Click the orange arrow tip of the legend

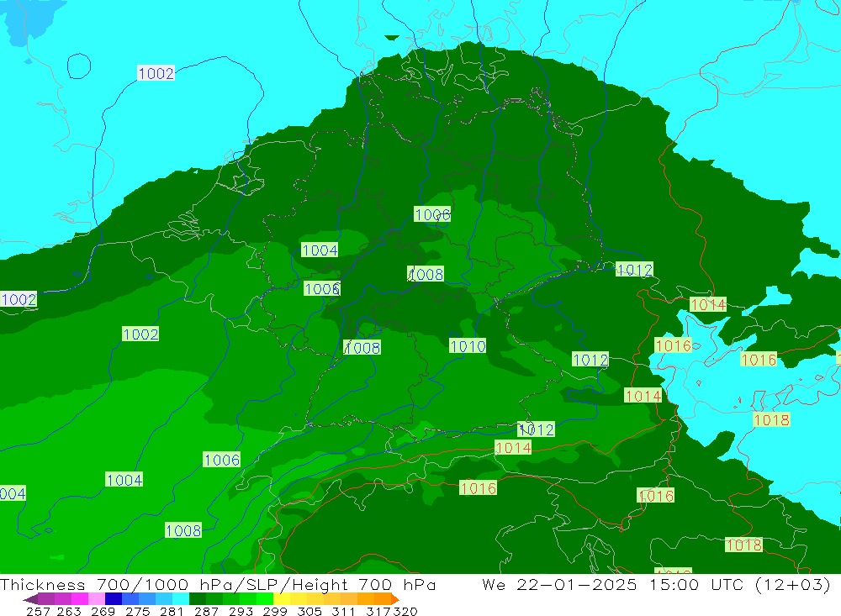click(395, 599)
